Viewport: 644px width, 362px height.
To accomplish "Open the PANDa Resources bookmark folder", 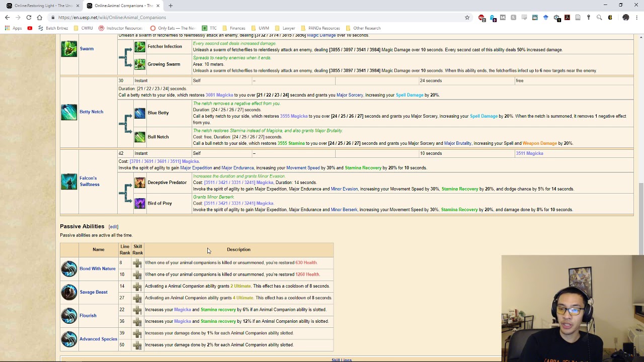I will (x=320, y=28).
